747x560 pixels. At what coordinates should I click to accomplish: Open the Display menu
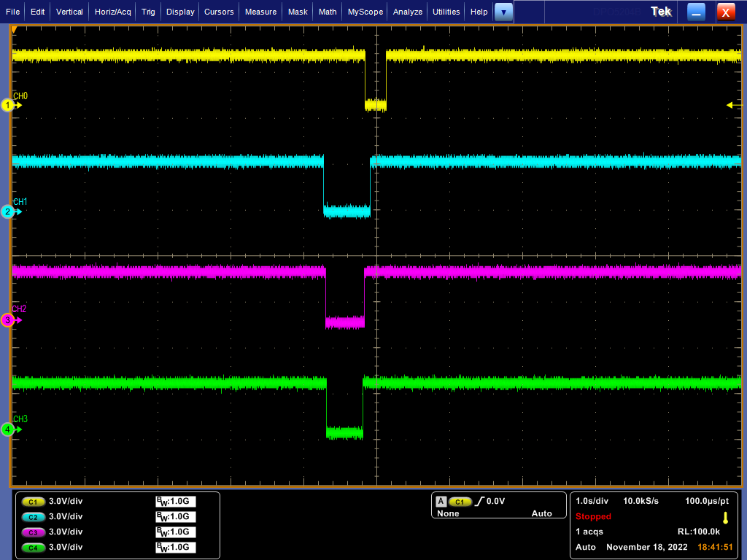(180, 12)
